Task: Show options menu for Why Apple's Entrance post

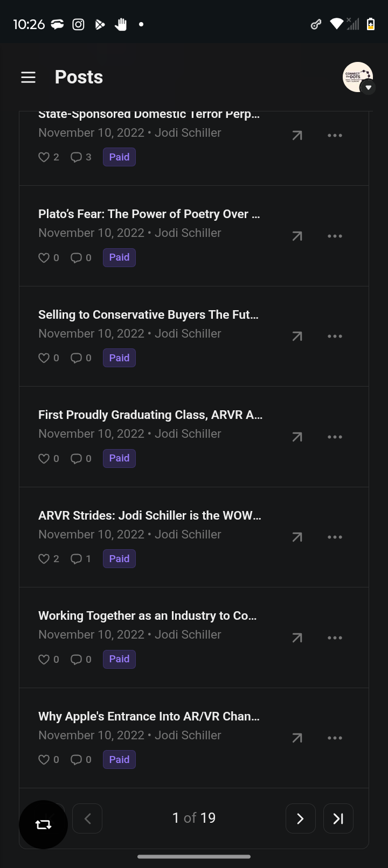Action: point(335,738)
